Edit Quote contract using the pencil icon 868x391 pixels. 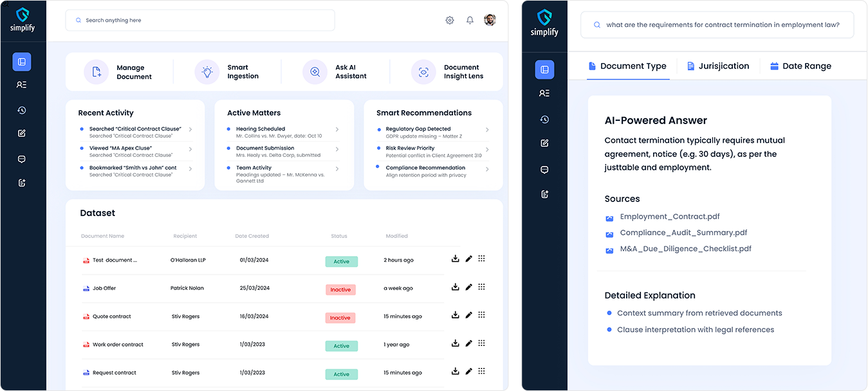pos(468,314)
